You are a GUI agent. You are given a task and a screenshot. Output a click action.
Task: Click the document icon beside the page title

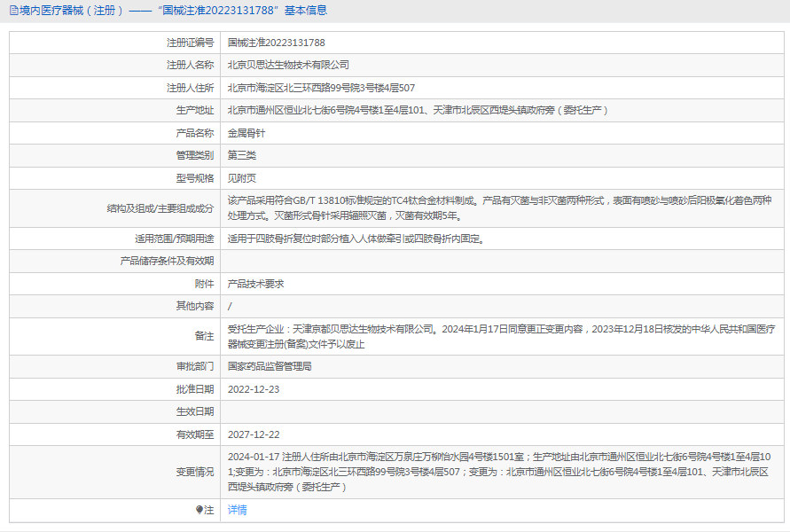pyautogui.click(x=13, y=11)
